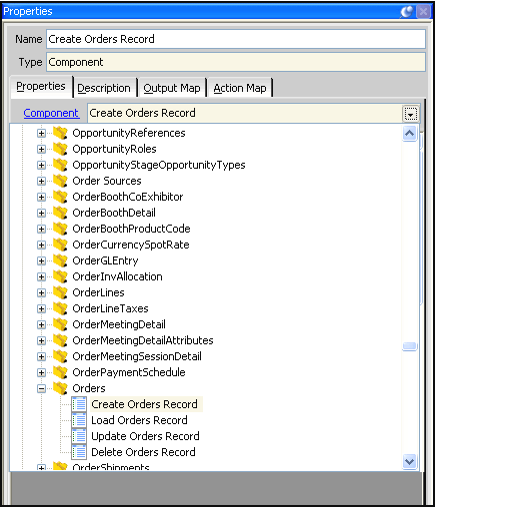This screenshot has width=528, height=520.
Task: Select the OrderMeetingSessionDetail label
Action: [x=137, y=356]
